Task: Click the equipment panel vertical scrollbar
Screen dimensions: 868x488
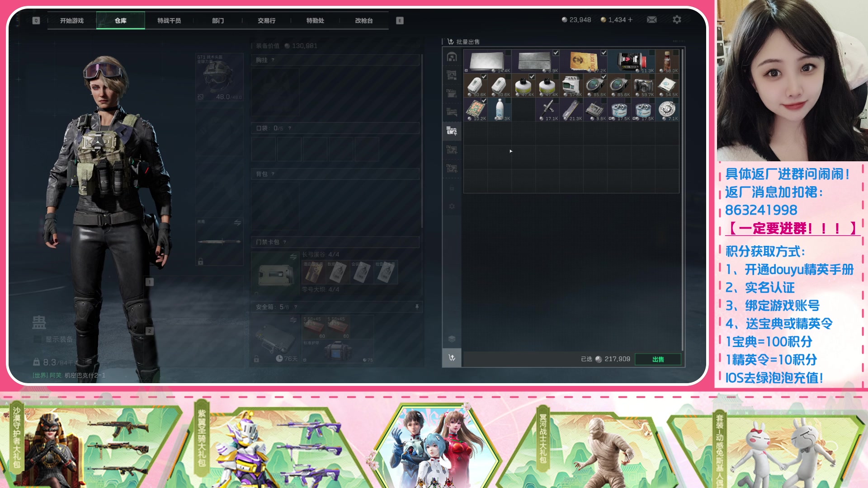Action: (422, 140)
